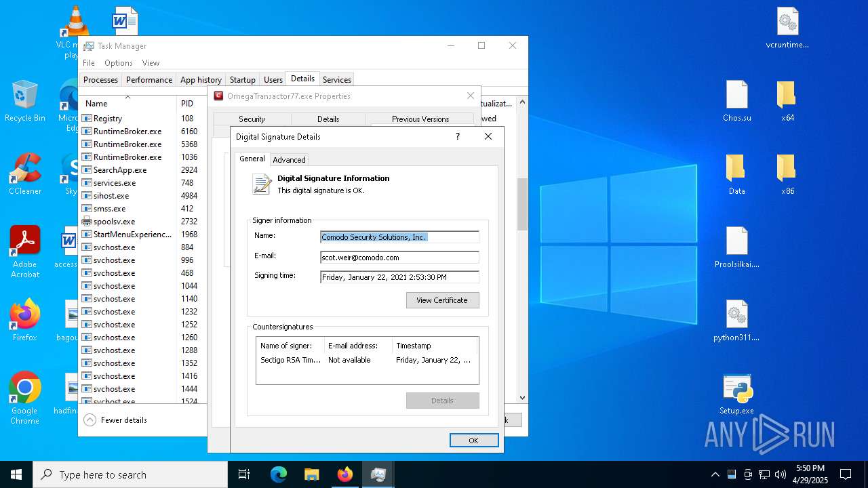868x488 pixels.
Task: Open the Windows Start menu
Action: [x=16, y=474]
